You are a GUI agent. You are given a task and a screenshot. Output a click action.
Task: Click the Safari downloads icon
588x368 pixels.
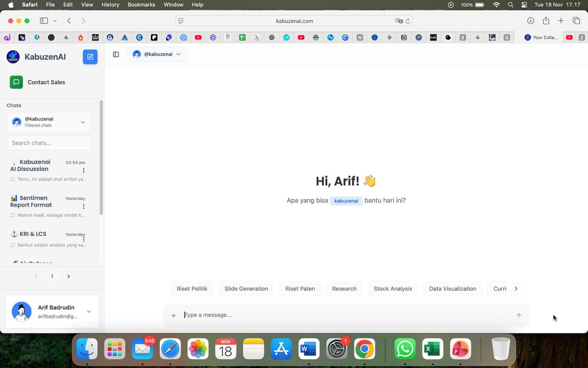coord(531,21)
